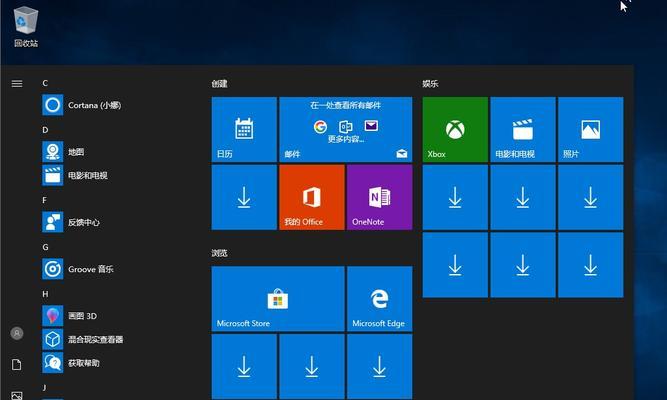Image resolution: width=667 pixels, height=400 pixels.
Task: Launch the Microsoft Edge tile
Action: point(379,299)
